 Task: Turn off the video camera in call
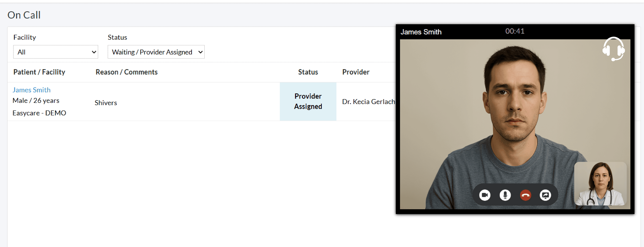pos(485,195)
